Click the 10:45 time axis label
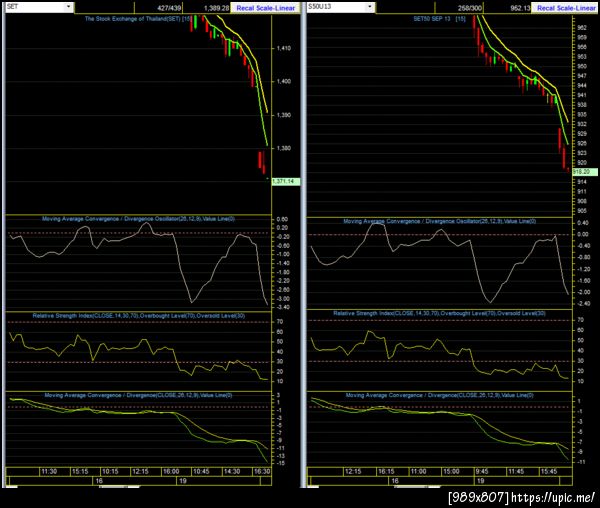This screenshot has height=508, width=600. point(201,471)
